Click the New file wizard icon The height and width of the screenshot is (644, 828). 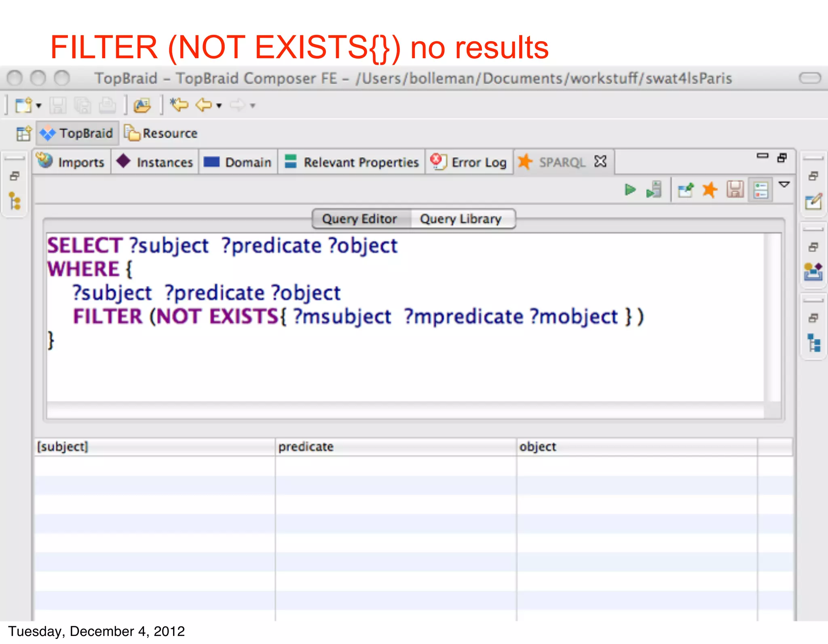[x=23, y=106]
